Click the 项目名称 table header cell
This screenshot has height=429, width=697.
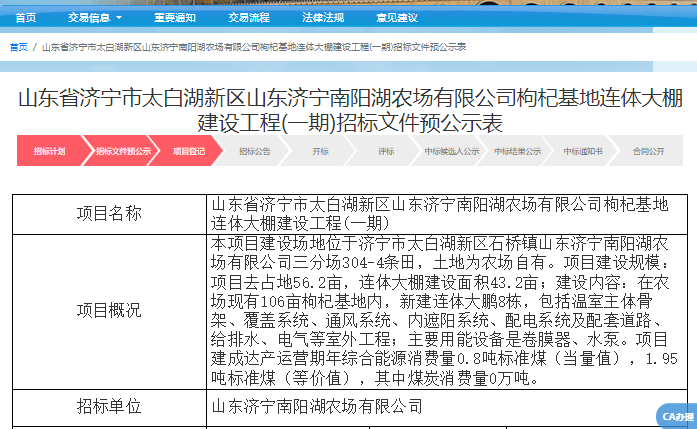109,214
